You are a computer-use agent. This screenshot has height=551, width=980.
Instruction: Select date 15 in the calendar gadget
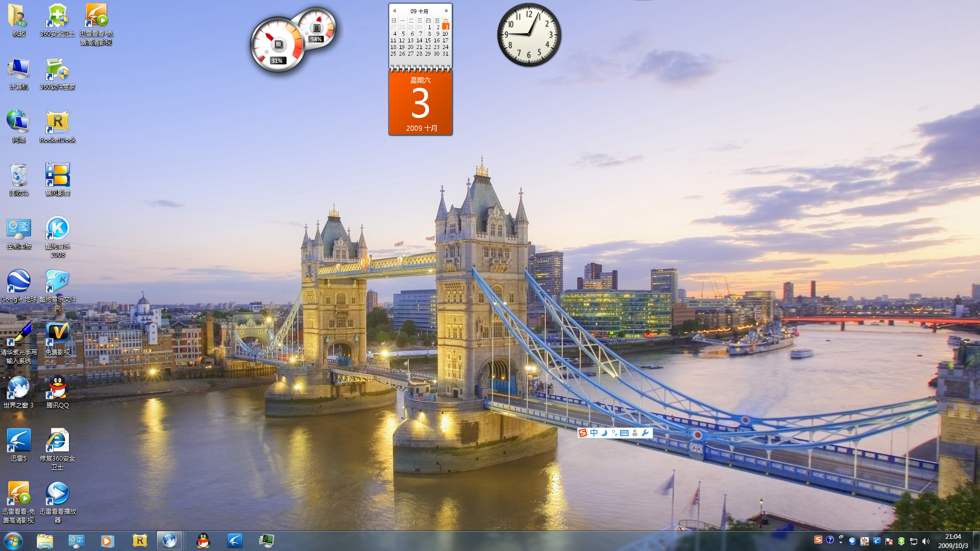tap(428, 40)
